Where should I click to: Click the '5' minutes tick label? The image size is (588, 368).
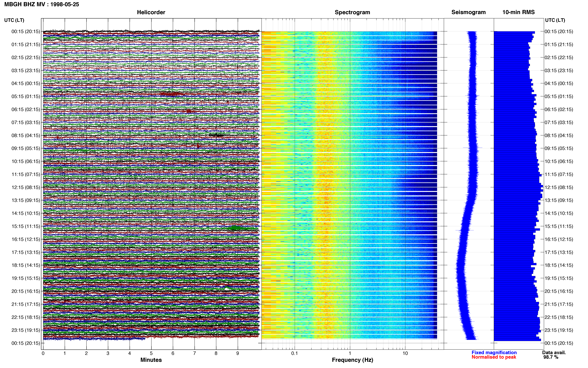[151, 353]
